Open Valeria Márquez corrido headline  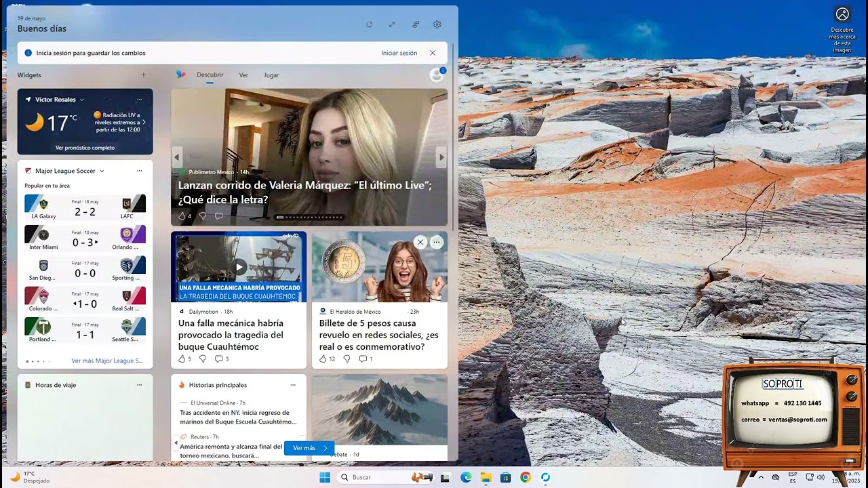click(x=305, y=192)
